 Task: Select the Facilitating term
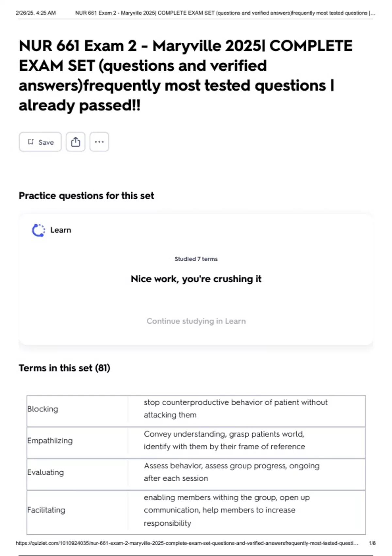click(46, 510)
